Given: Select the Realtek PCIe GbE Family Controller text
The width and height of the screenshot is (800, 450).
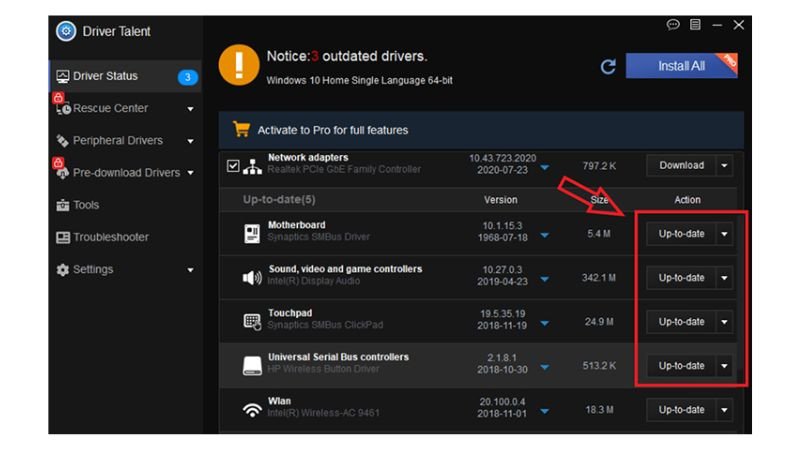Looking at the screenshot, I should [344, 169].
